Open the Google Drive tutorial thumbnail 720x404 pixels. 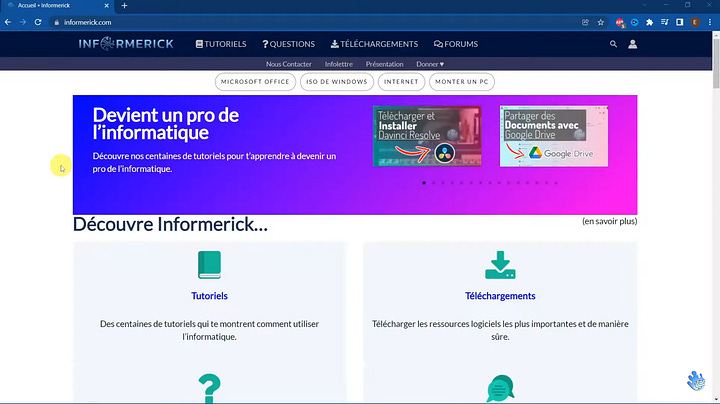(554, 136)
